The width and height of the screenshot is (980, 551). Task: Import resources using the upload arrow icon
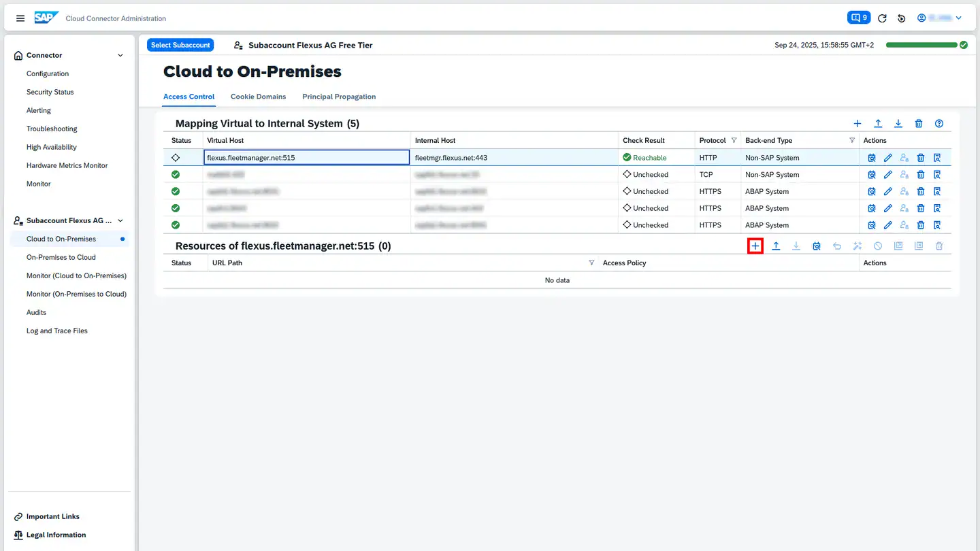coord(776,246)
